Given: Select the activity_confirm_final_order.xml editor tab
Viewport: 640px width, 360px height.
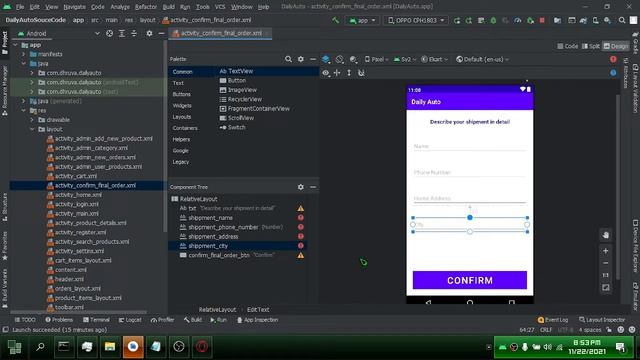Looking at the screenshot, I should coord(221,33).
